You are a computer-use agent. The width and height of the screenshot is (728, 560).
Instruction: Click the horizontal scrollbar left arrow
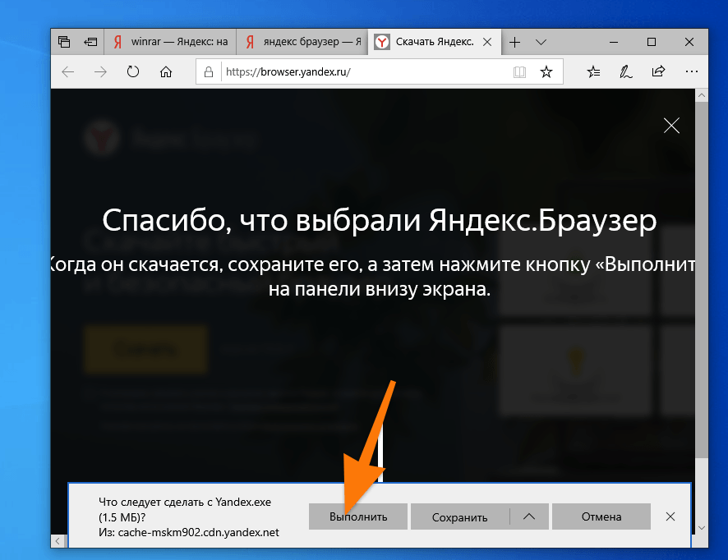(x=58, y=541)
